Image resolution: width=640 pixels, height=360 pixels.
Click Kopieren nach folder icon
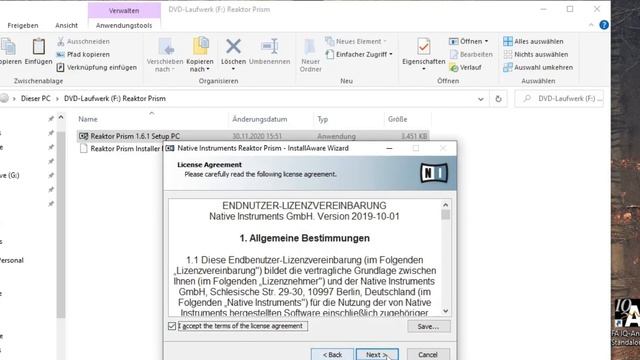tap(200, 46)
